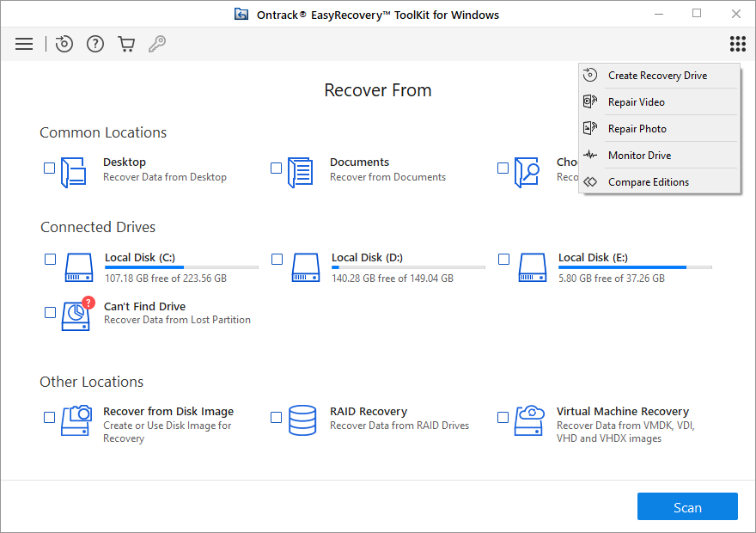Screen dimensions: 756x533
Task: Maximize the EasyRecovery window
Action: coord(697,14)
